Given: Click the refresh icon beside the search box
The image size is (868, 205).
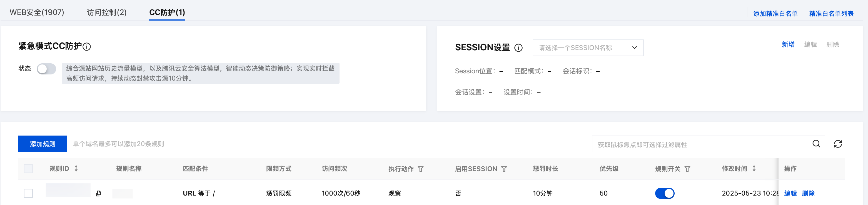Looking at the screenshot, I should click(x=838, y=144).
